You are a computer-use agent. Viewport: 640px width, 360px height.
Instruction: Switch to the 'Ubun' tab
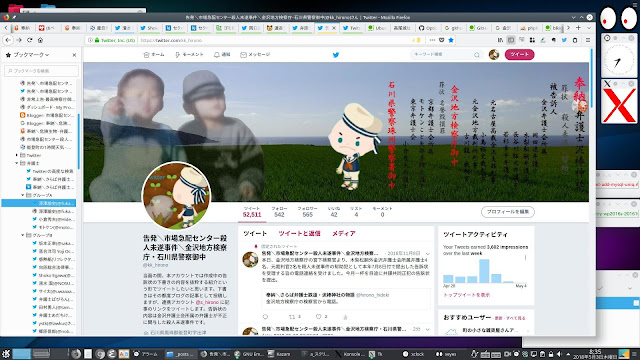[377, 28]
